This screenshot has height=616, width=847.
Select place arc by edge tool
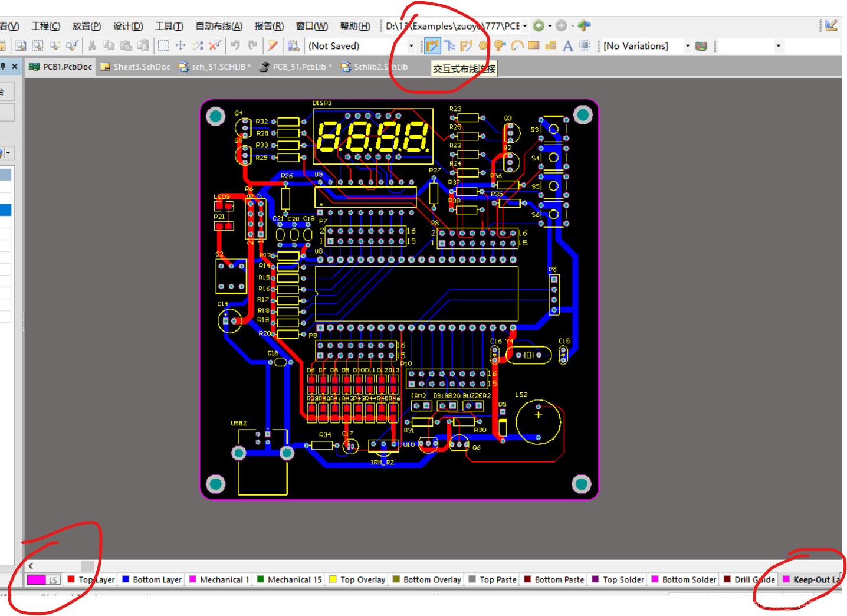pyautogui.click(x=517, y=45)
